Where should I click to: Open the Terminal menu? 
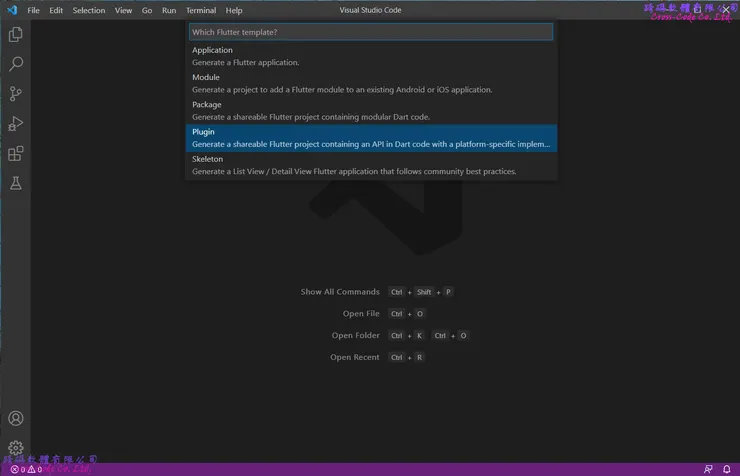(201, 10)
